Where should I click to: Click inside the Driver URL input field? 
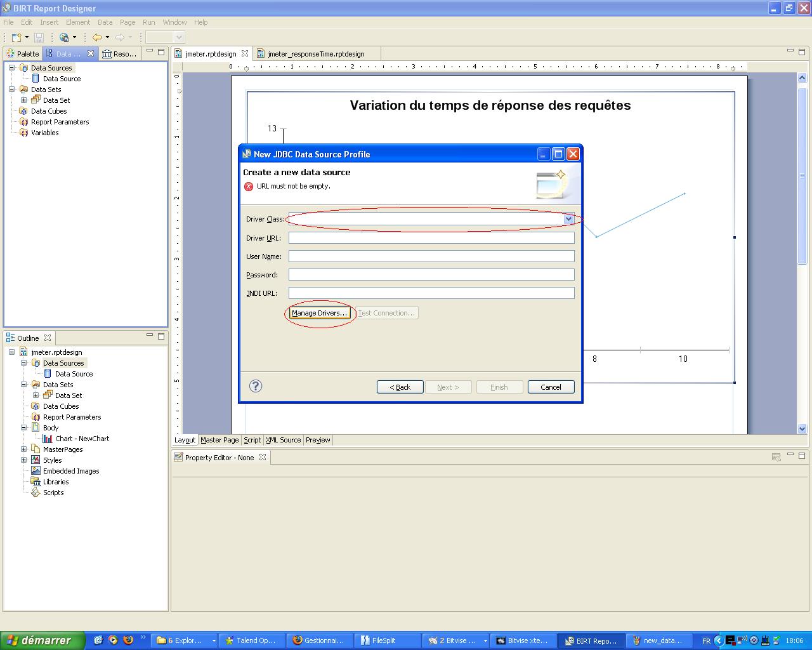coord(431,237)
